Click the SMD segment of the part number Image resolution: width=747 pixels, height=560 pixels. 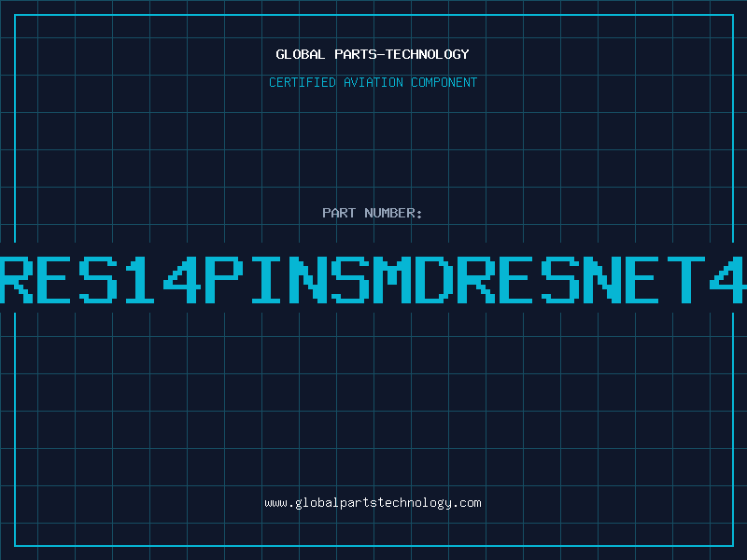[x=392, y=279]
